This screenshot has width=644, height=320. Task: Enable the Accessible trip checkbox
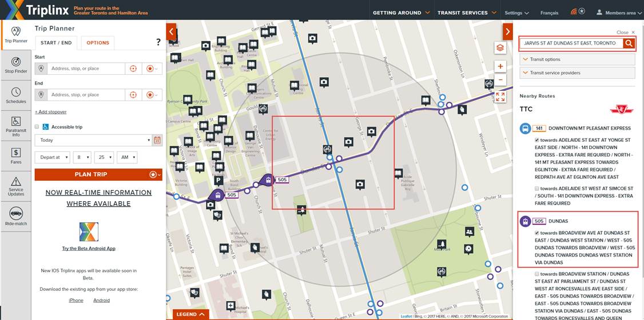pyautogui.click(x=37, y=127)
